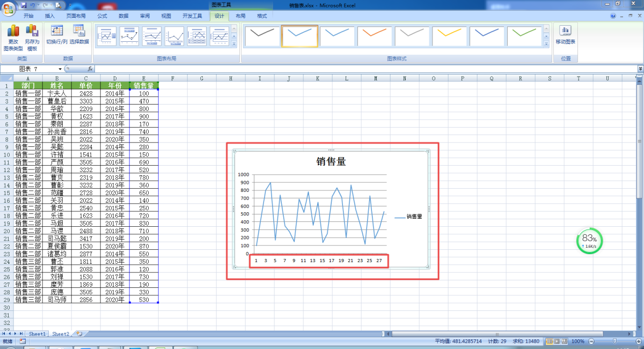Click the Office button logo
This screenshot has height=349, width=644.
pos(9,9)
